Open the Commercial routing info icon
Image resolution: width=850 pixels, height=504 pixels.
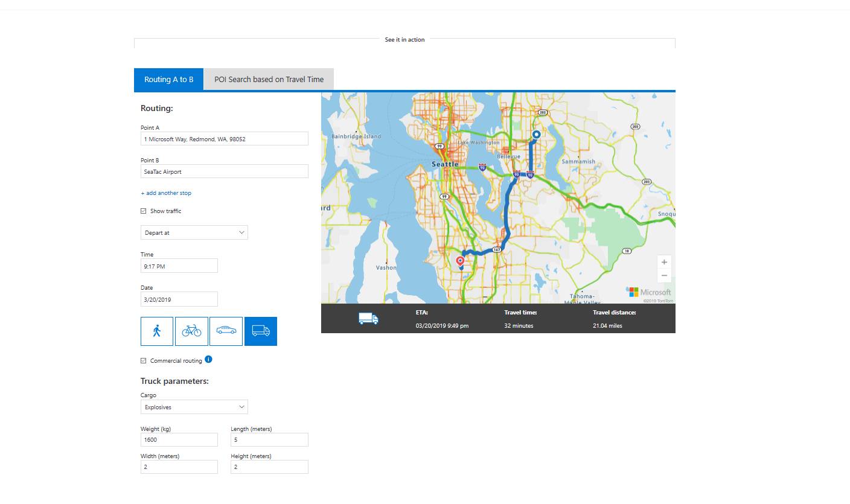tap(208, 360)
